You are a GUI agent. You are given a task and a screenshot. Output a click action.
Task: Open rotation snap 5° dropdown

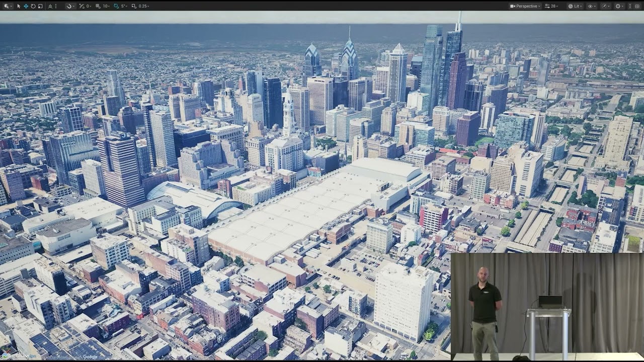tap(124, 6)
